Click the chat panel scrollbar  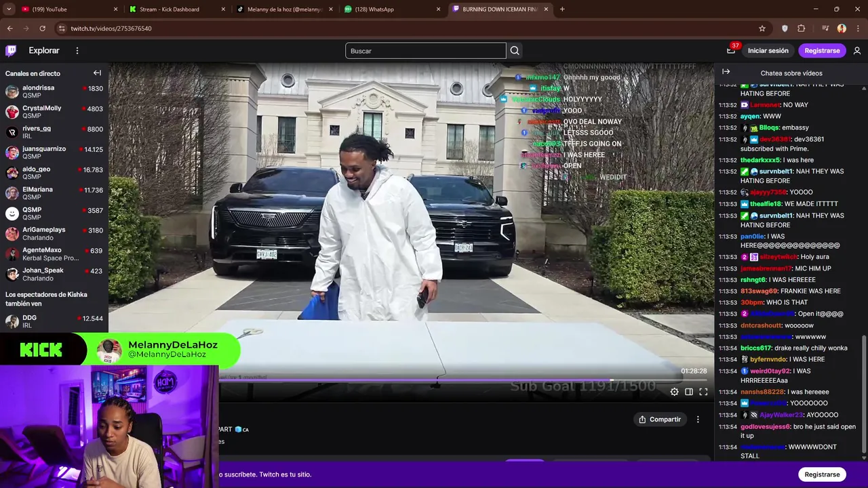pyautogui.click(x=864, y=395)
